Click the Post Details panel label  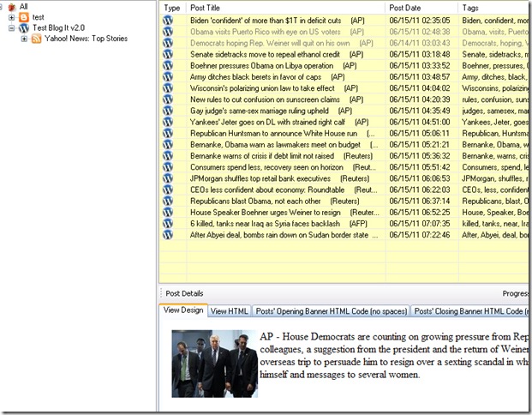(x=184, y=293)
